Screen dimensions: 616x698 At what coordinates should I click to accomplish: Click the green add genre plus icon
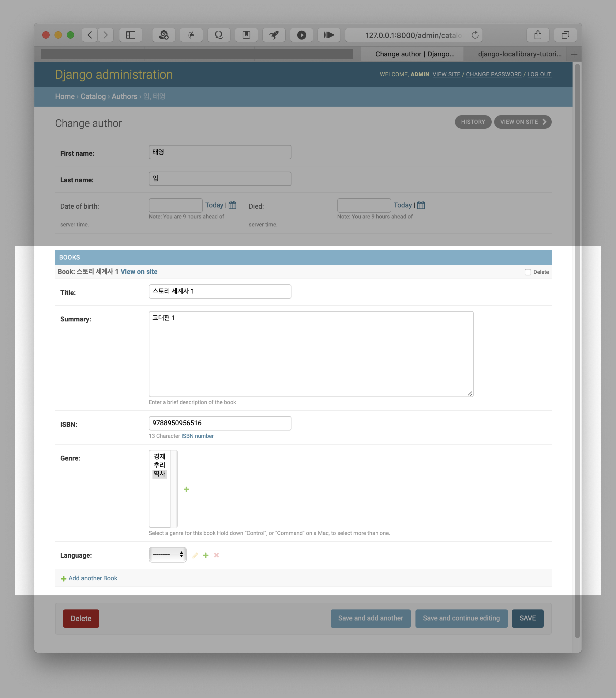point(186,489)
